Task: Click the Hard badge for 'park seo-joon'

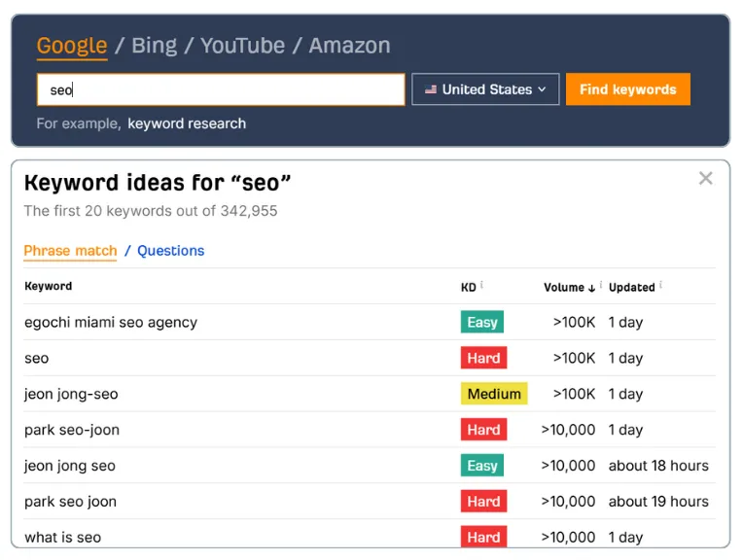Action: [483, 430]
